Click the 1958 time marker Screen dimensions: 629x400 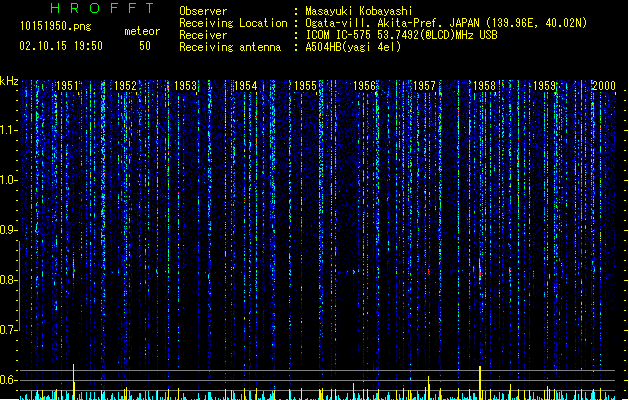click(485, 86)
